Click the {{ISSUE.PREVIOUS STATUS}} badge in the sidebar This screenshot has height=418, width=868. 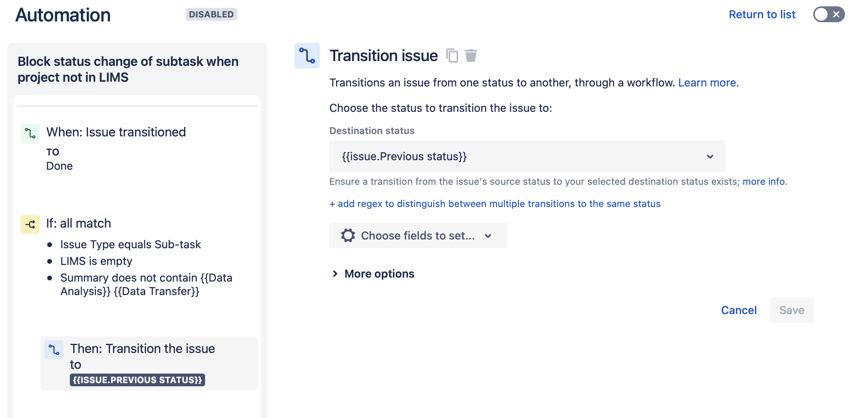point(137,380)
